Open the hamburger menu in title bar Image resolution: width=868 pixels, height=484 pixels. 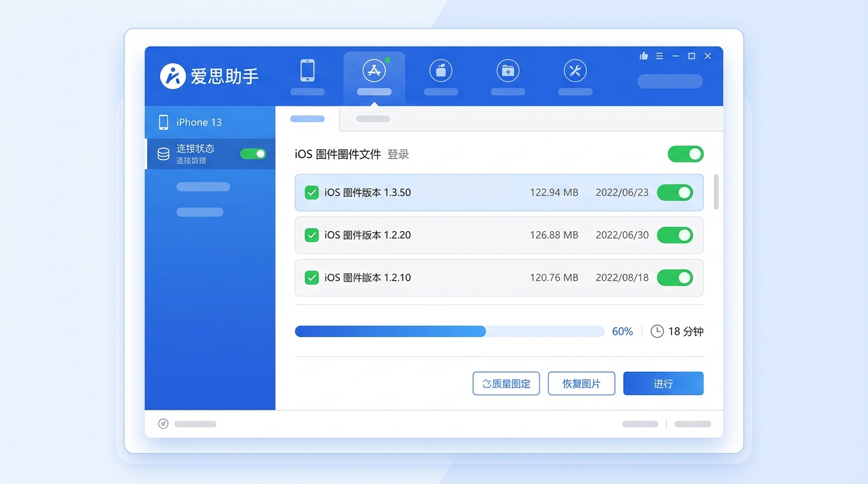659,56
